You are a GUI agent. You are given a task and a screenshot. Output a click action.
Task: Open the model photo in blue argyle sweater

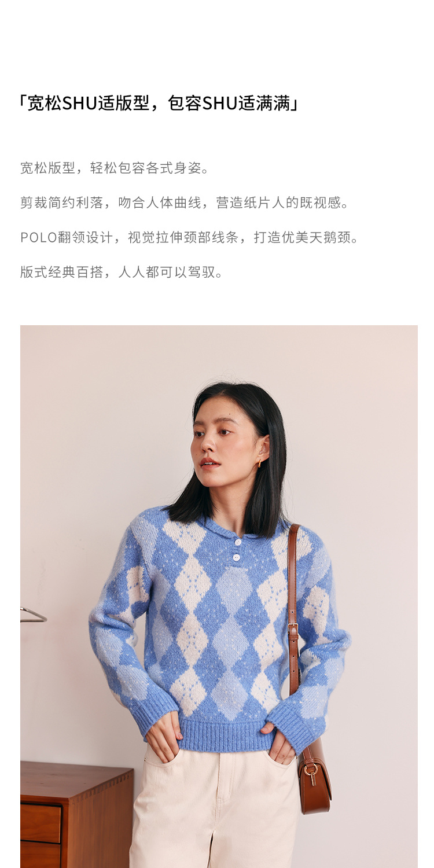coord(219,596)
